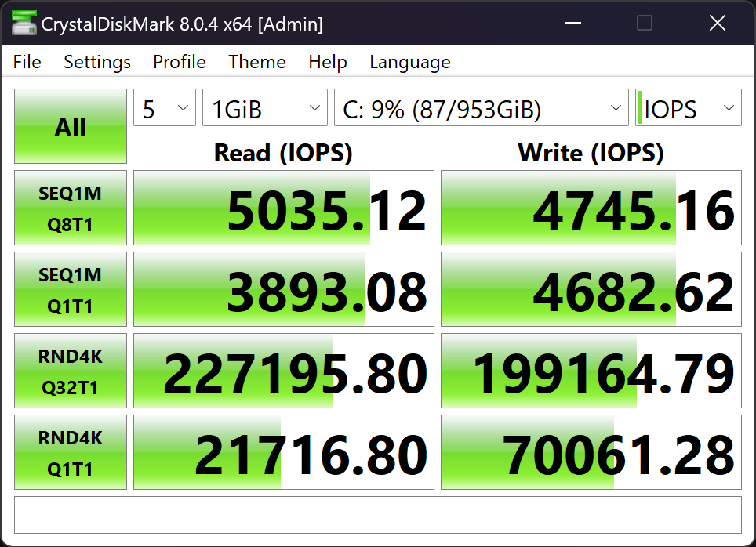Viewport: 756px width, 547px height.
Task: Click the read result 5035.12
Action: (x=284, y=208)
